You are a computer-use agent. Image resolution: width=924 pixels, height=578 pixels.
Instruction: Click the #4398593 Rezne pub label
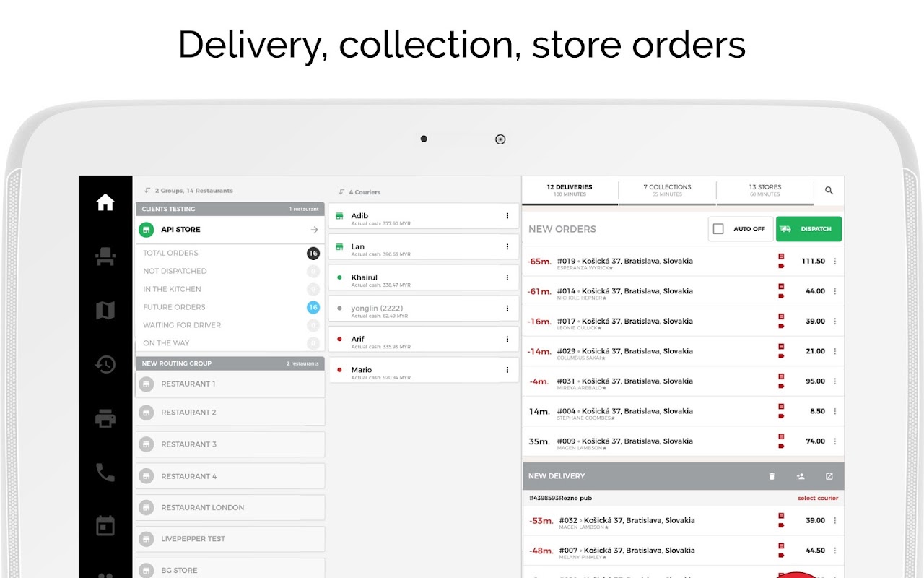pyautogui.click(x=560, y=498)
